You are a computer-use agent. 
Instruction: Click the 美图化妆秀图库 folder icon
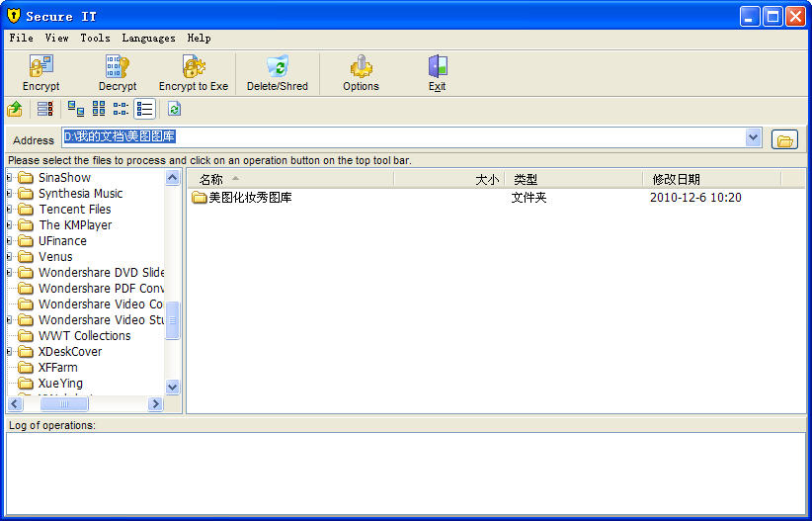pos(200,198)
